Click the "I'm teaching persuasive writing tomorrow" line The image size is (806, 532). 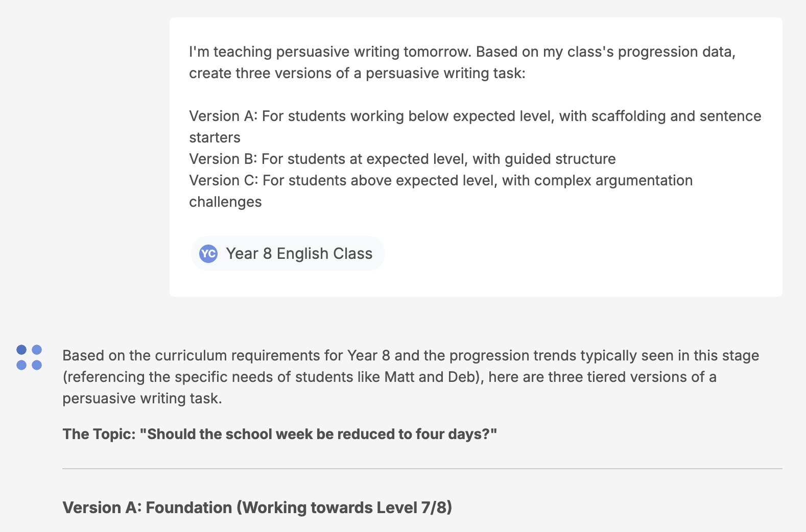pyautogui.click(x=462, y=52)
